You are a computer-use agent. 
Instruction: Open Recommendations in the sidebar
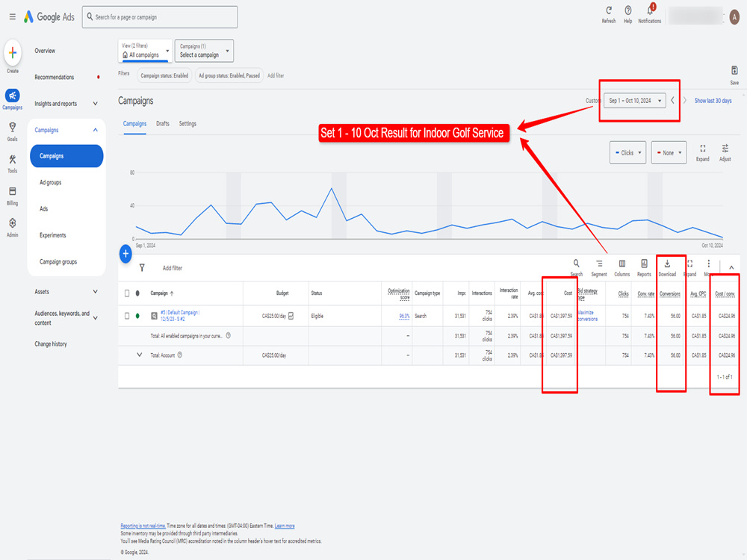point(54,77)
